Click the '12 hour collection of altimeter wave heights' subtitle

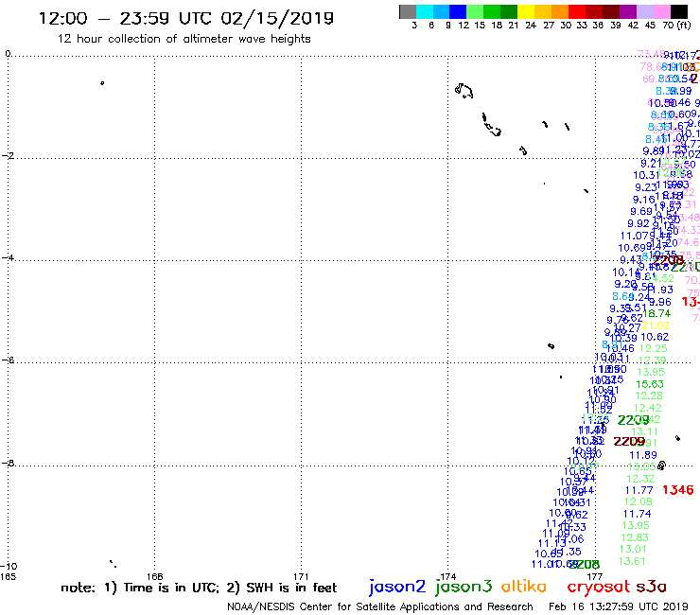point(184,39)
